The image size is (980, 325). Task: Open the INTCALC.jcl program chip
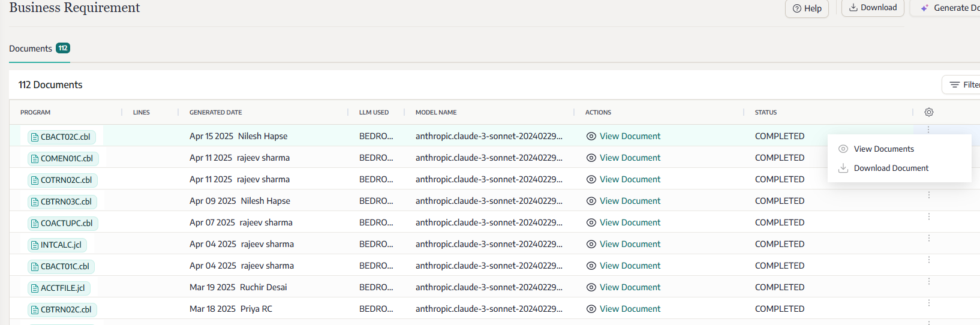[57, 245]
